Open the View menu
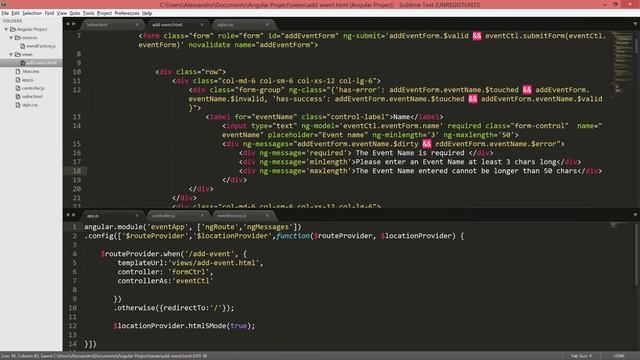 [62, 13]
